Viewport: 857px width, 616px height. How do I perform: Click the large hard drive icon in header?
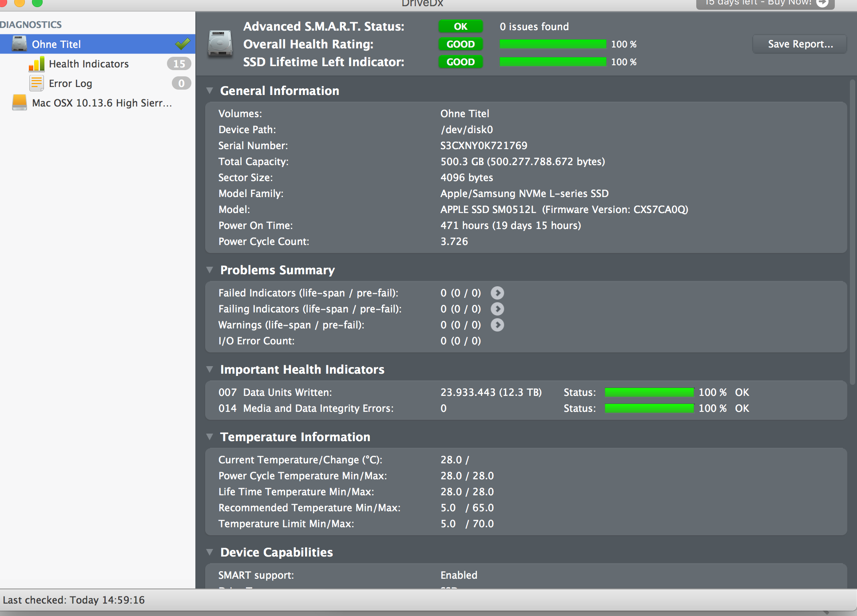220,44
